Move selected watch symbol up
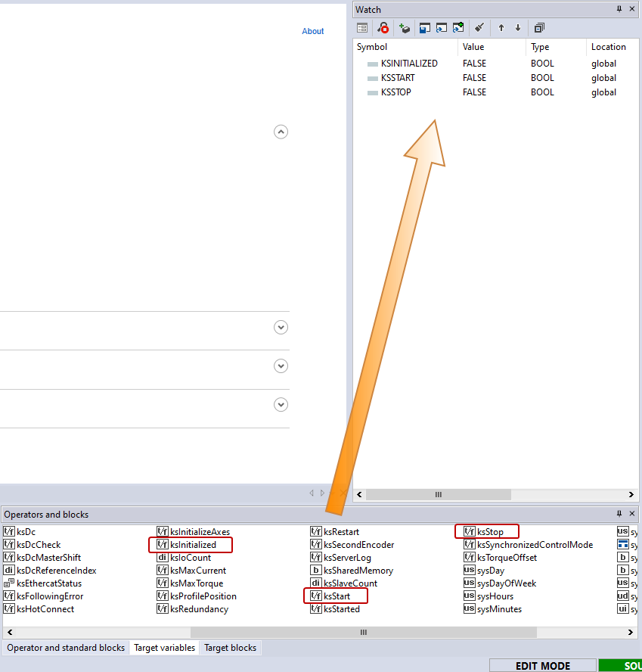The height and width of the screenshot is (672, 642). coord(501,28)
